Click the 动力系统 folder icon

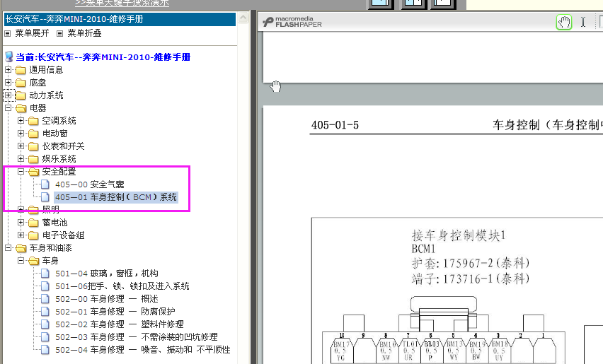pyautogui.click(x=21, y=95)
